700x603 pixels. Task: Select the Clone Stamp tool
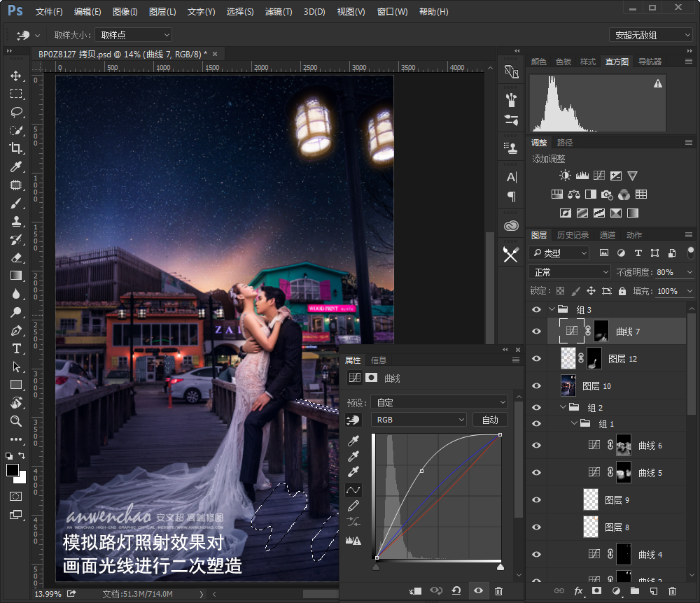click(16, 221)
